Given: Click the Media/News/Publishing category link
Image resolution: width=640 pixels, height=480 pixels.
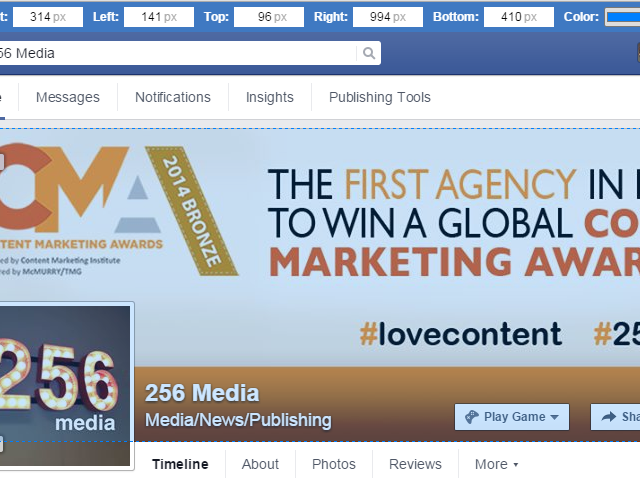Looking at the screenshot, I should pyautogui.click(x=238, y=420).
